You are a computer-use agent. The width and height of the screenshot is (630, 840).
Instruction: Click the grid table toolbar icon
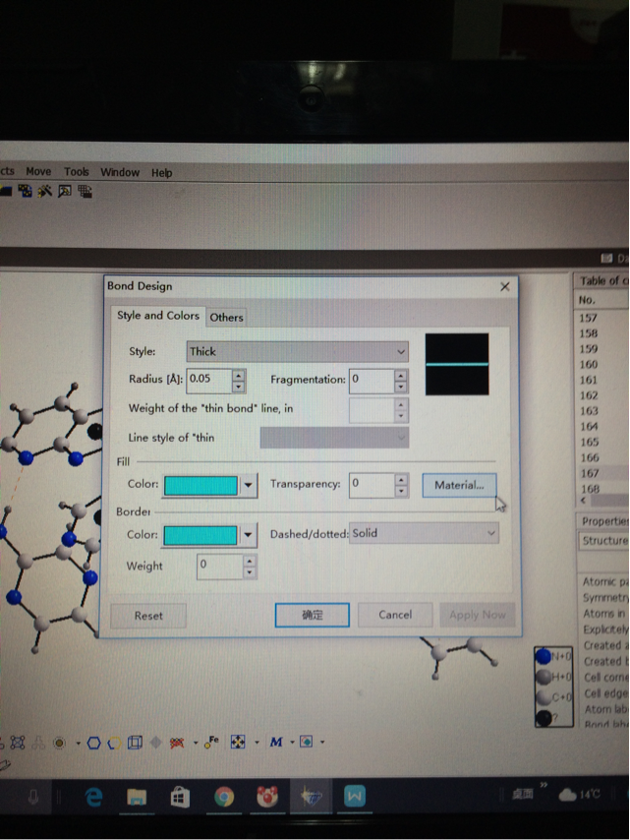(x=85, y=191)
